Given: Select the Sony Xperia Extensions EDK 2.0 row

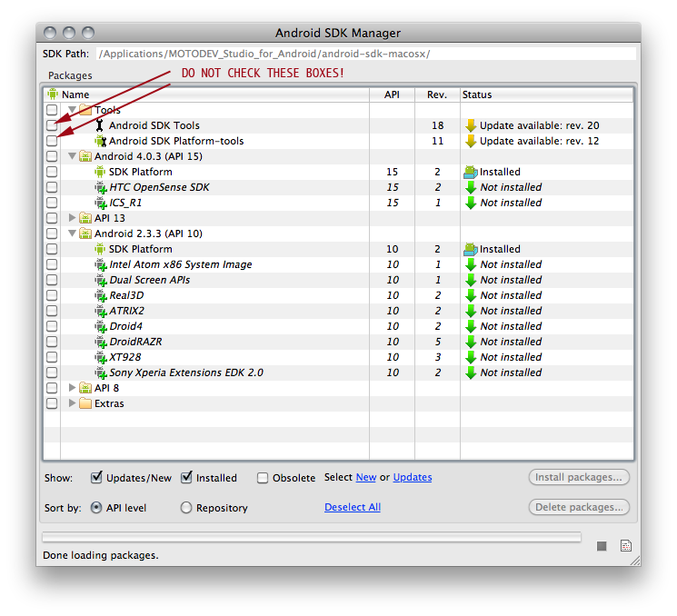Looking at the screenshot, I should [338, 373].
